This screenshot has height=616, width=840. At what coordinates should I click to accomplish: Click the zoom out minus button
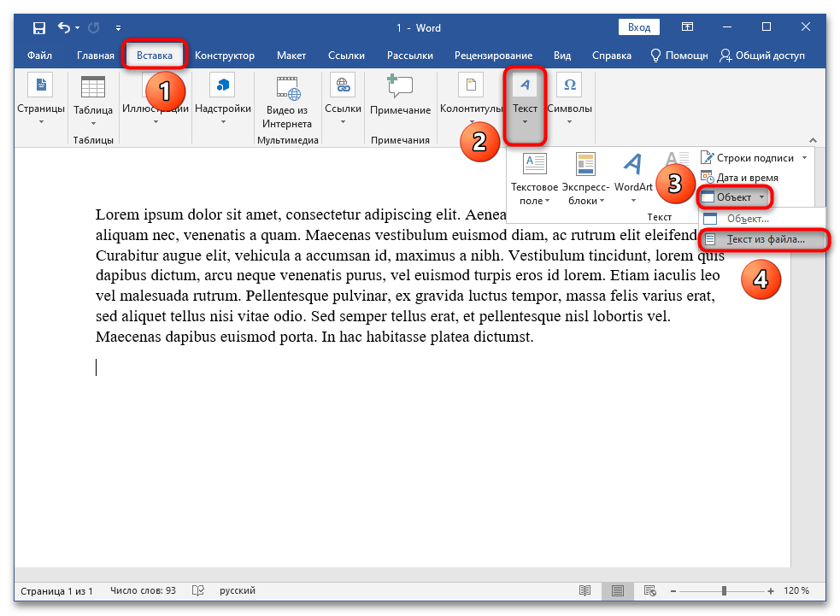click(673, 591)
